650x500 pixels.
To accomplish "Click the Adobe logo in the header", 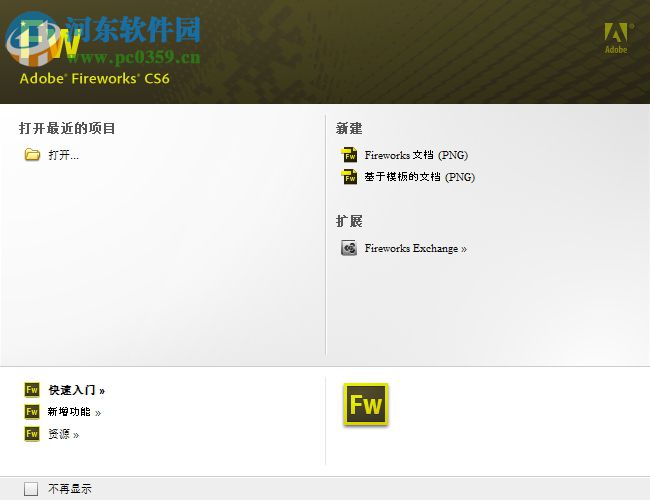I will point(617,38).
